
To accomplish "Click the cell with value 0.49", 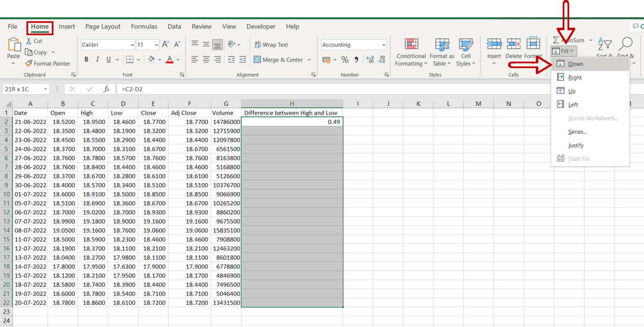I will coord(292,122).
